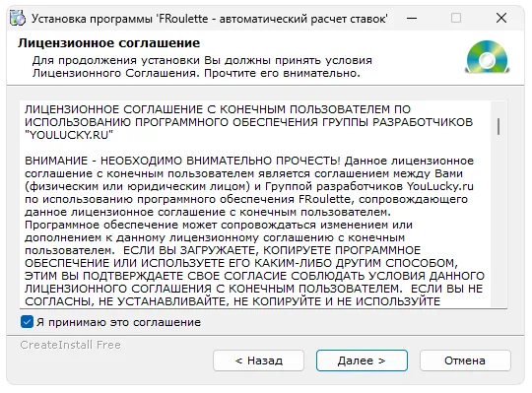Click the title bar text 'Установка программы'
The image size is (532, 393).
[92, 19]
